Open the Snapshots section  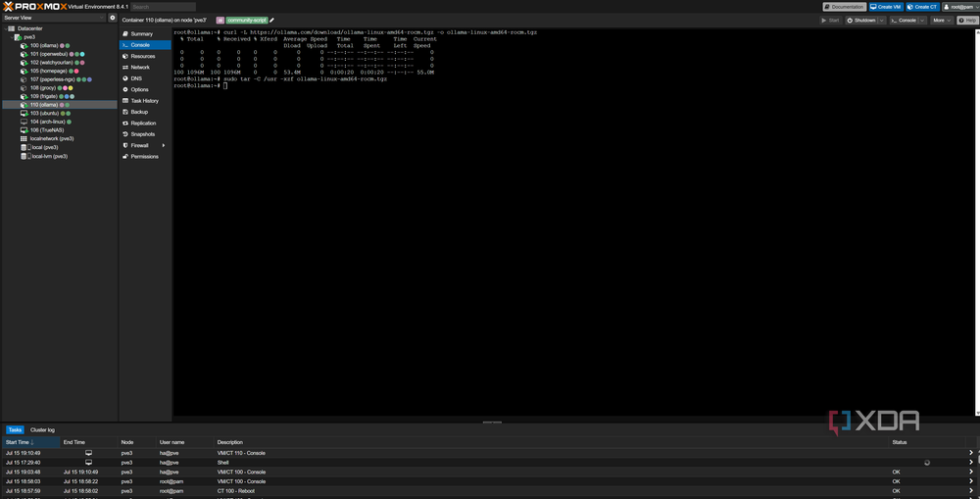point(144,134)
